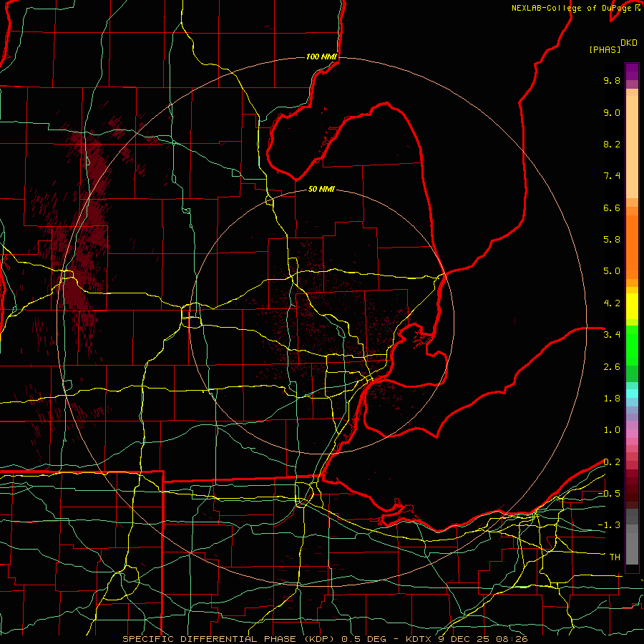
Task: Click the 8.2 scale value
Action: tap(612, 144)
